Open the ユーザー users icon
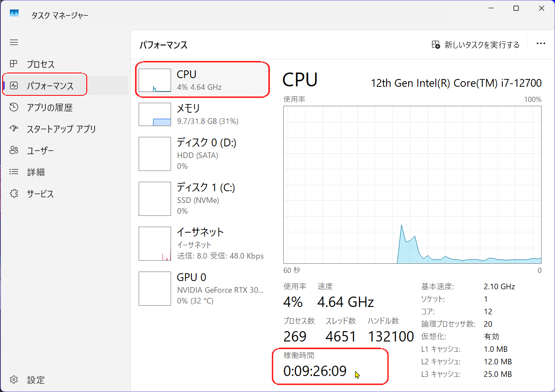This screenshot has height=392, width=555. coord(14,150)
